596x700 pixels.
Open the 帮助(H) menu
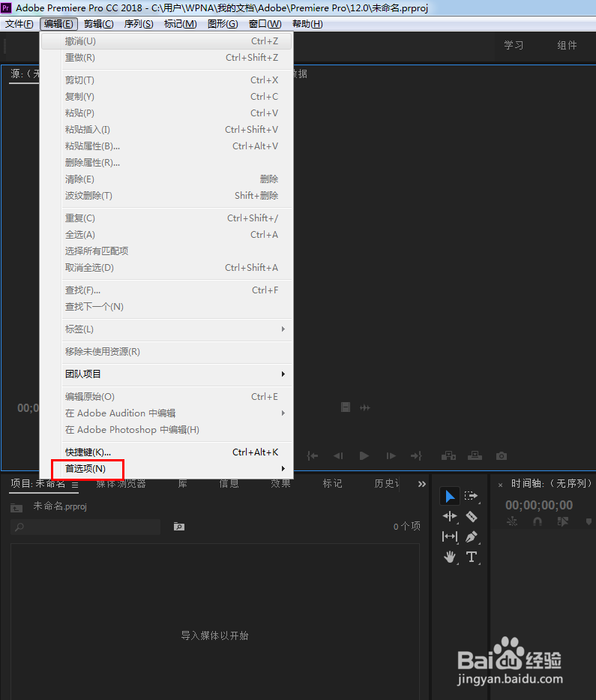307,24
